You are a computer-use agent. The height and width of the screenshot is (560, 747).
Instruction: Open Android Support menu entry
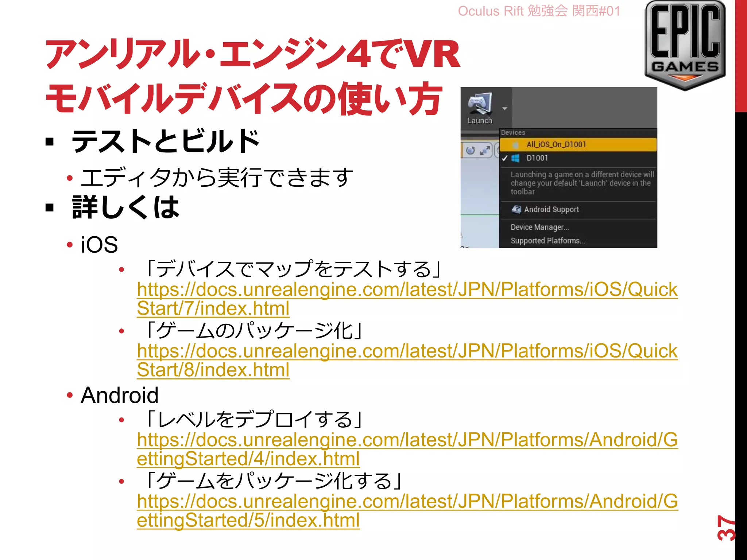point(578,209)
